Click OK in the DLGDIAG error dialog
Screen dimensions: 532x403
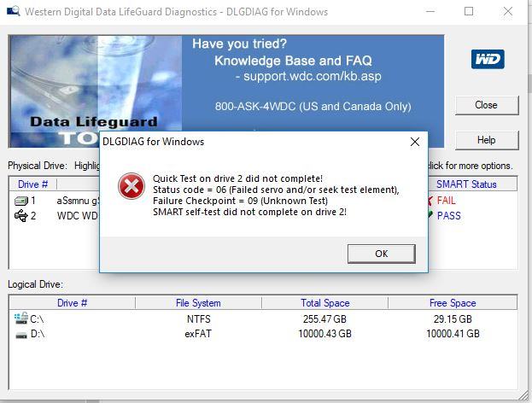point(382,254)
